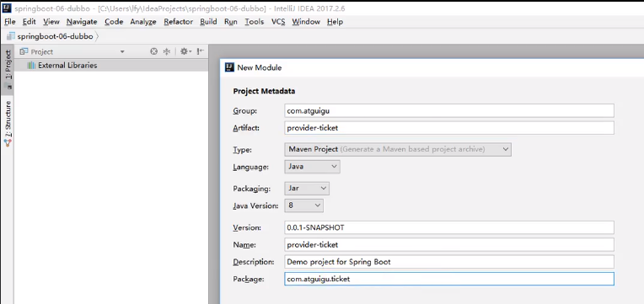Click the Description input field
This screenshot has width=644, height=304.
click(x=449, y=262)
